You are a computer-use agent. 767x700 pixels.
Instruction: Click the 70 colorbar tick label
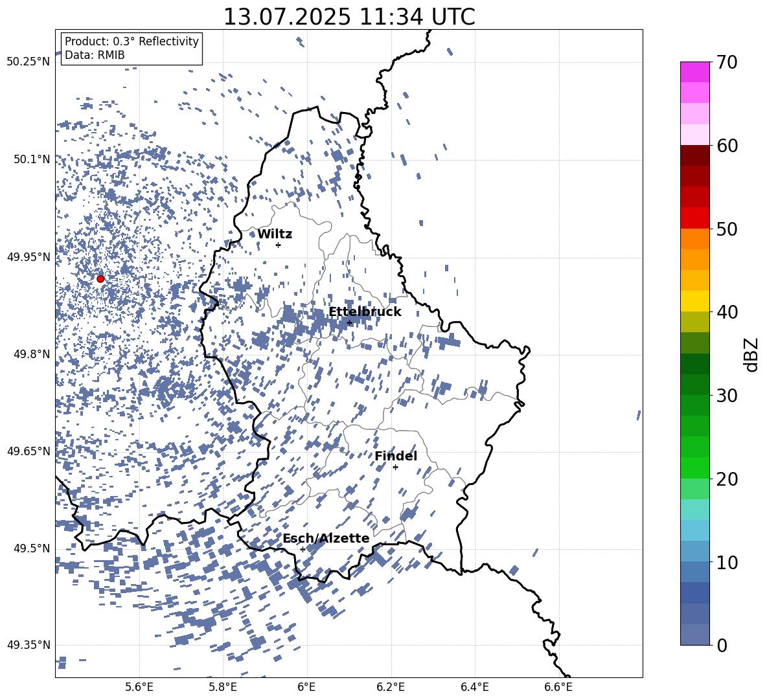click(726, 62)
